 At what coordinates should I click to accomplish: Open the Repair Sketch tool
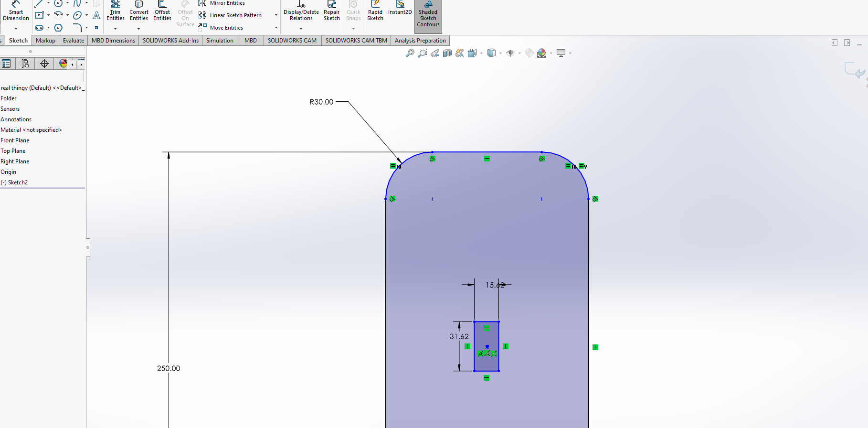point(331,11)
